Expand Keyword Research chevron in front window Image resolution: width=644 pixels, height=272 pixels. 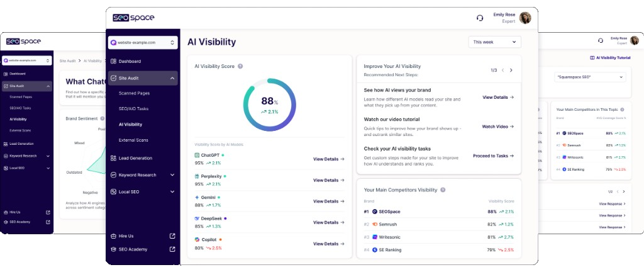pyautogui.click(x=172, y=175)
